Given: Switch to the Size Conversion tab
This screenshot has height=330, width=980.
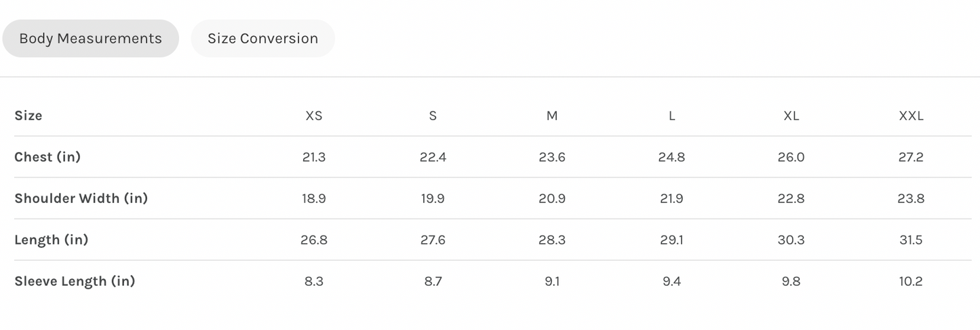Looking at the screenshot, I should coord(262,39).
